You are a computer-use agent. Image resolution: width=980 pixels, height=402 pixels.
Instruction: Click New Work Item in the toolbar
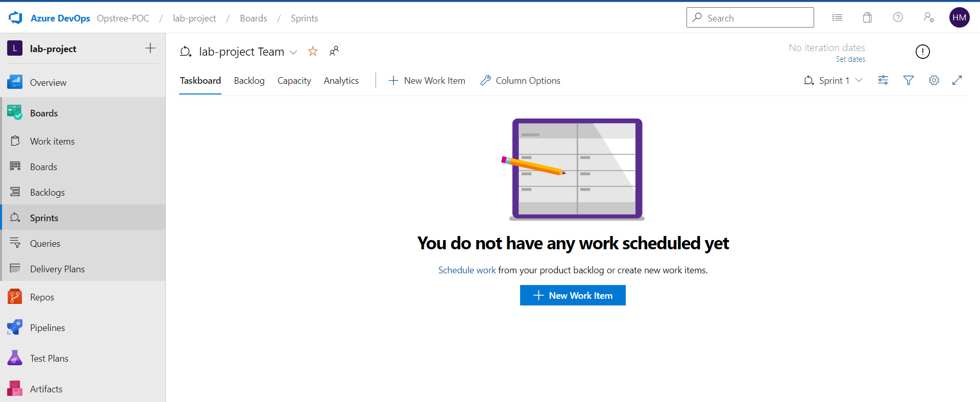tap(427, 81)
